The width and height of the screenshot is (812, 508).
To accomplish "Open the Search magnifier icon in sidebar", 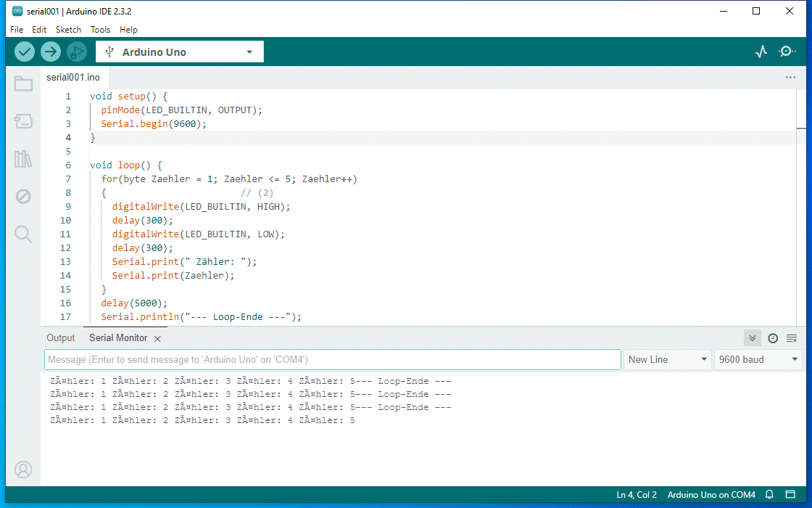I will pos(23,234).
